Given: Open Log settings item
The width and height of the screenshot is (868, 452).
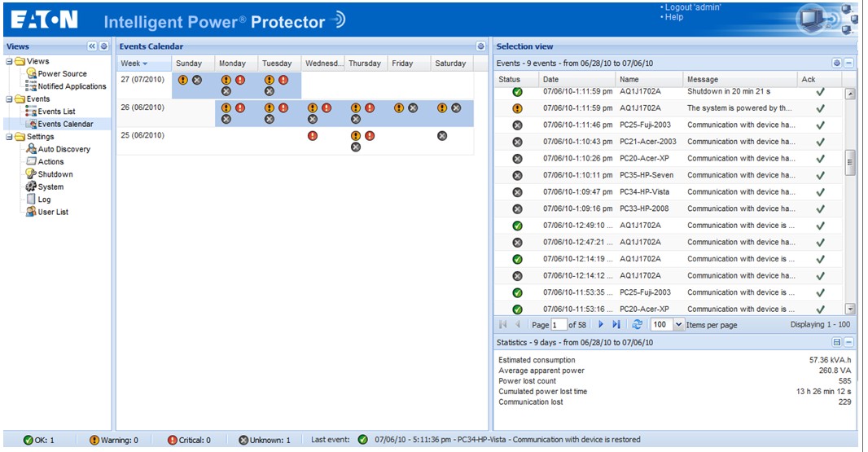Looking at the screenshot, I should 44,200.
